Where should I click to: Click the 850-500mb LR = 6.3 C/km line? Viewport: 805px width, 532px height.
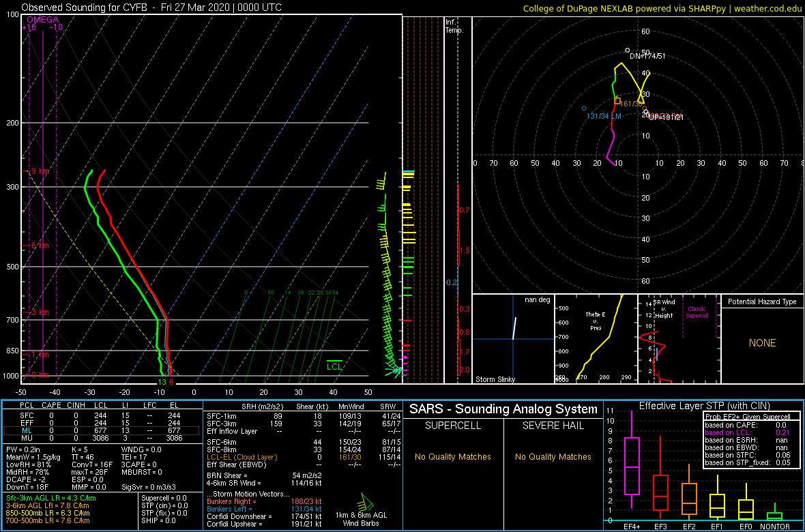click(x=48, y=513)
